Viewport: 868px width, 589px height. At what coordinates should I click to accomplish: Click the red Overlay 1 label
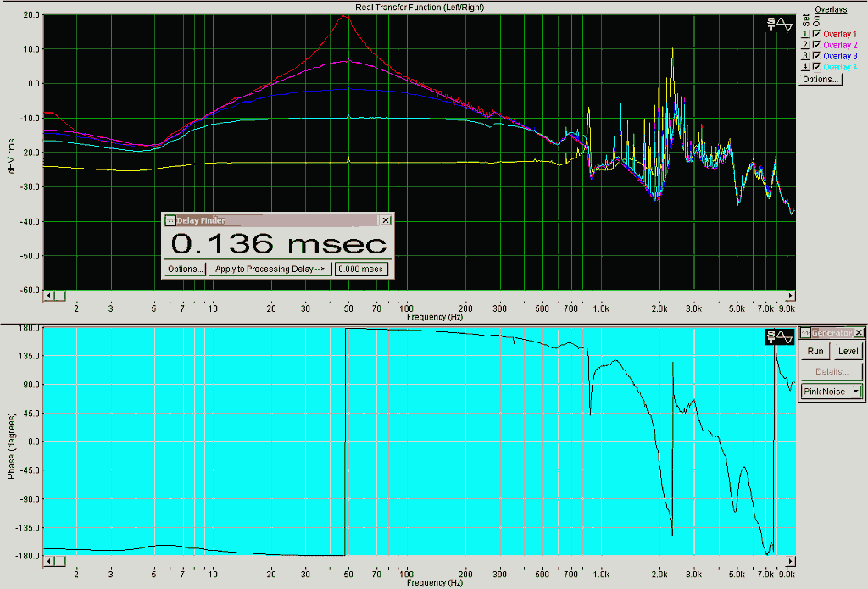click(x=840, y=34)
